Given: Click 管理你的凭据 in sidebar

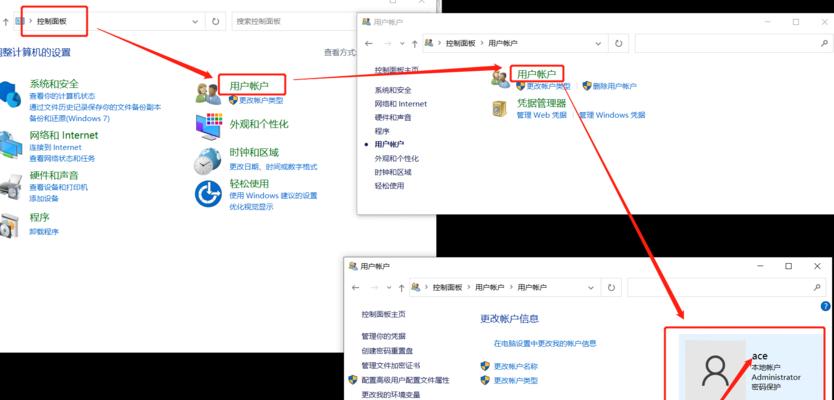Looking at the screenshot, I should tap(383, 336).
